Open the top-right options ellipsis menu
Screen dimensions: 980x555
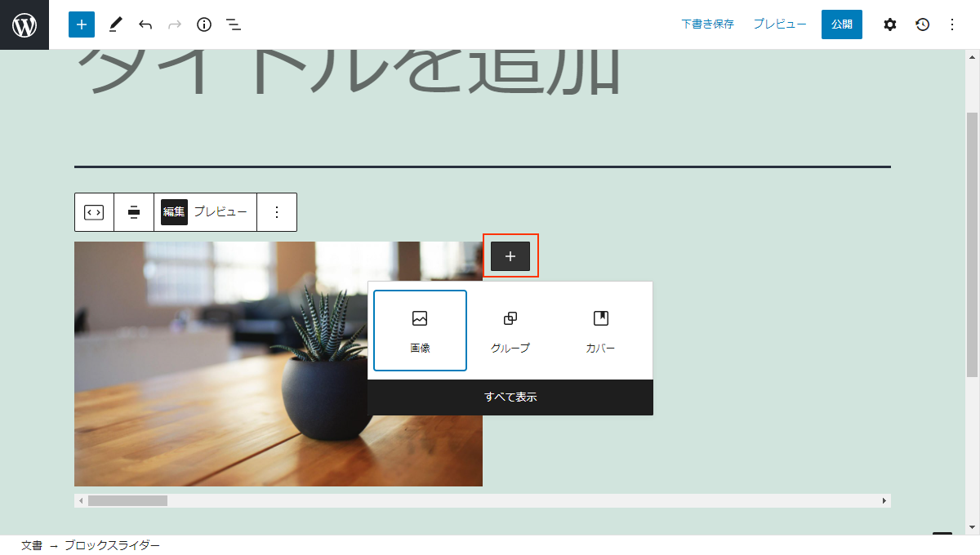point(951,24)
